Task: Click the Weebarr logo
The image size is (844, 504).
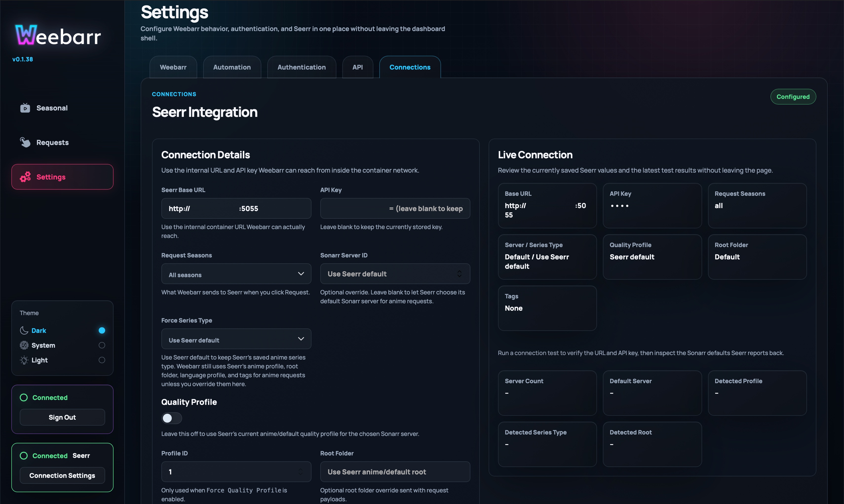Action: (58, 35)
